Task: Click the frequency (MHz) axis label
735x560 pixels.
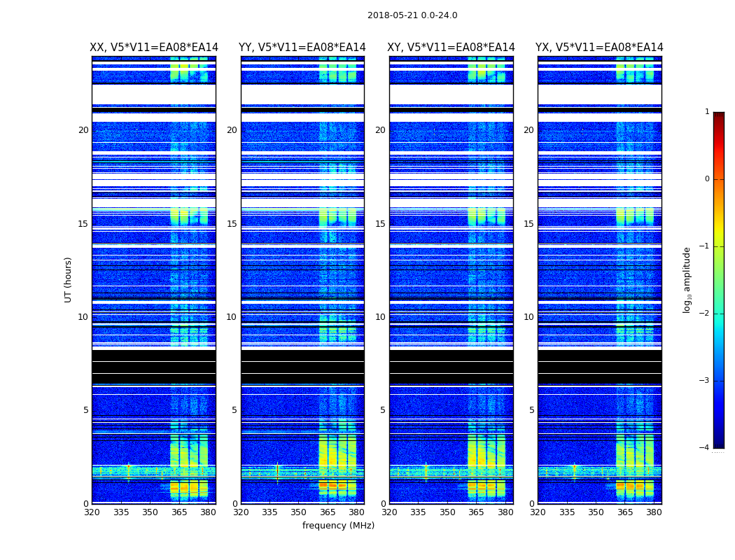Action: point(338,525)
